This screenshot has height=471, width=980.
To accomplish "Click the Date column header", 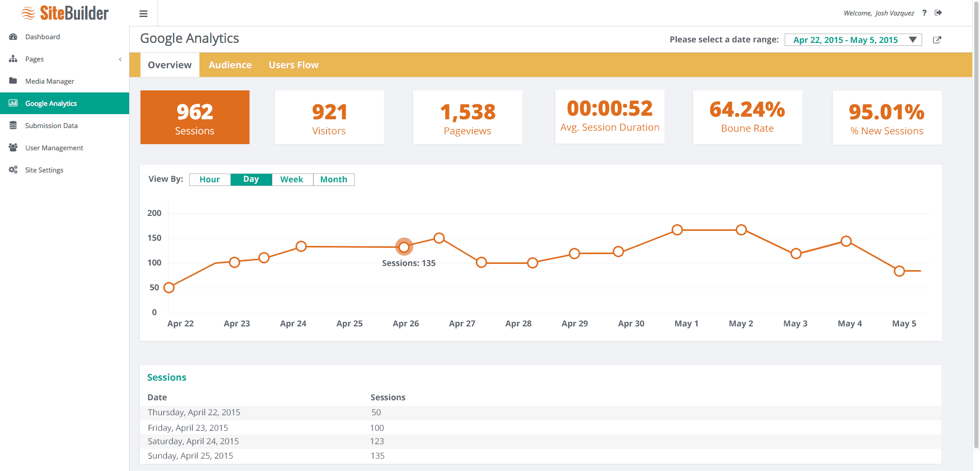I will pyautogui.click(x=157, y=397).
